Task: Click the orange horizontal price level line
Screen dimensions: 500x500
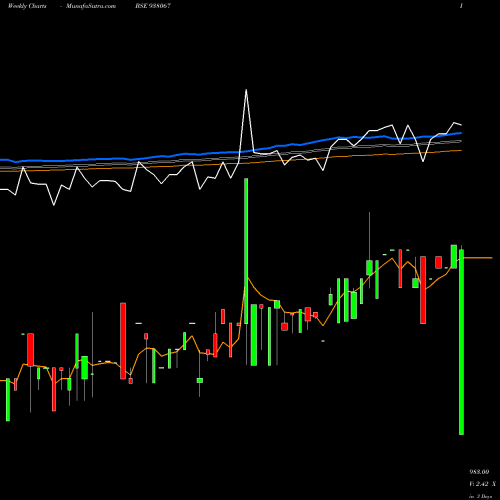Action: tap(478, 258)
